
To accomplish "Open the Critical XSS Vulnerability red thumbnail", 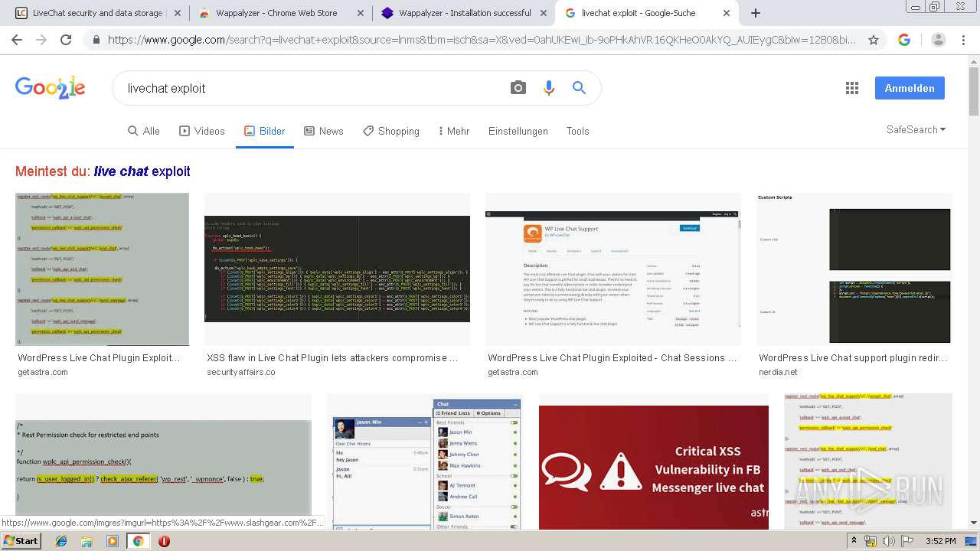I will pyautogui.click(x=654, y=467).
